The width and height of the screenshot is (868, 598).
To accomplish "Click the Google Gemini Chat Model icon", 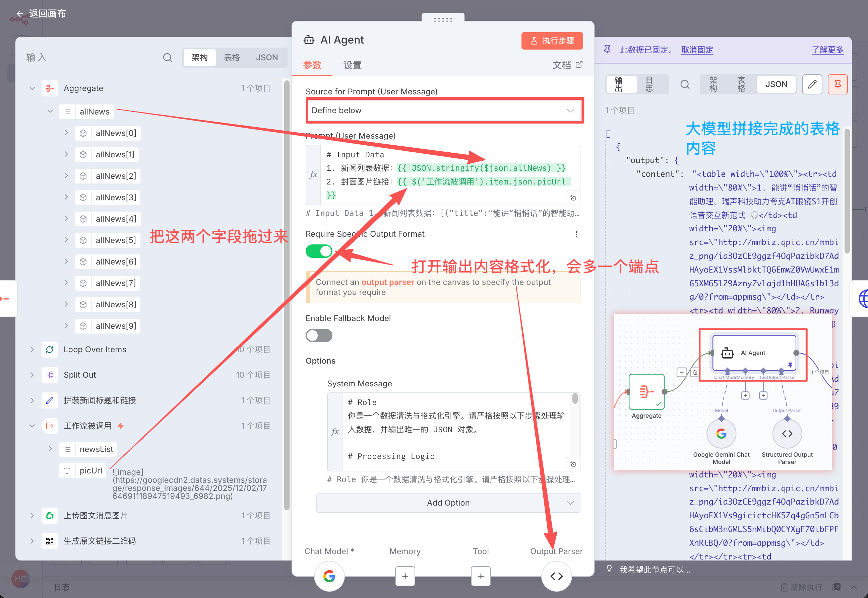I will 329,576.
